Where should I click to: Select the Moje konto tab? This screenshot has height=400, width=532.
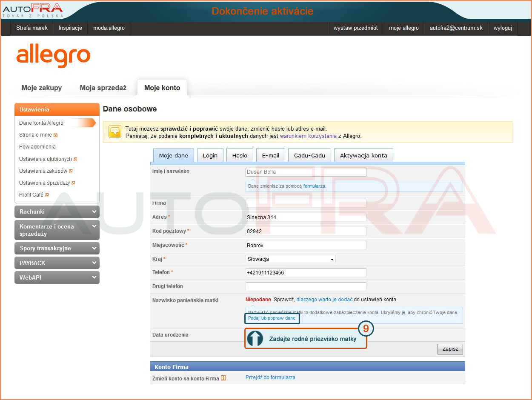click(x=162, y=88)
